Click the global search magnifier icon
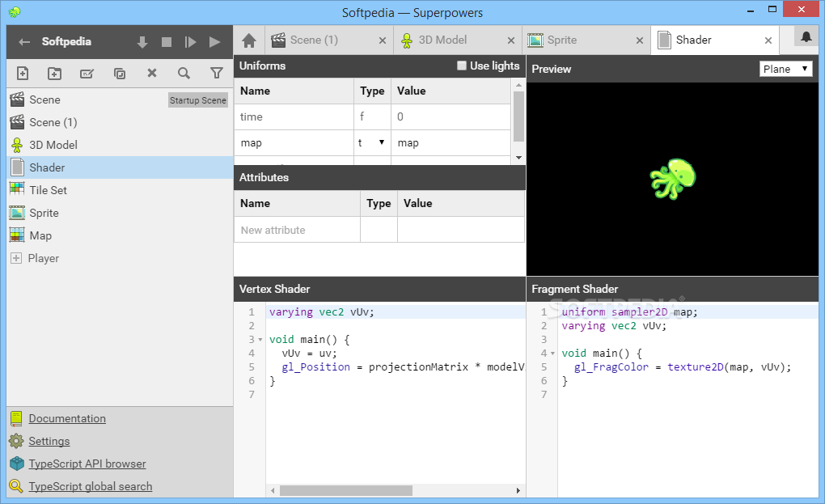The width and height of the screenshot is (825, 504). [16, 486]
